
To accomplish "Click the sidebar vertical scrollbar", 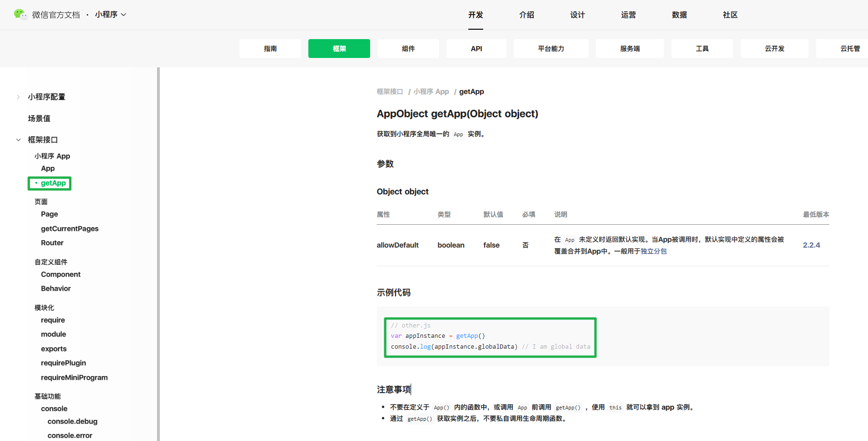I will point(158,254).
